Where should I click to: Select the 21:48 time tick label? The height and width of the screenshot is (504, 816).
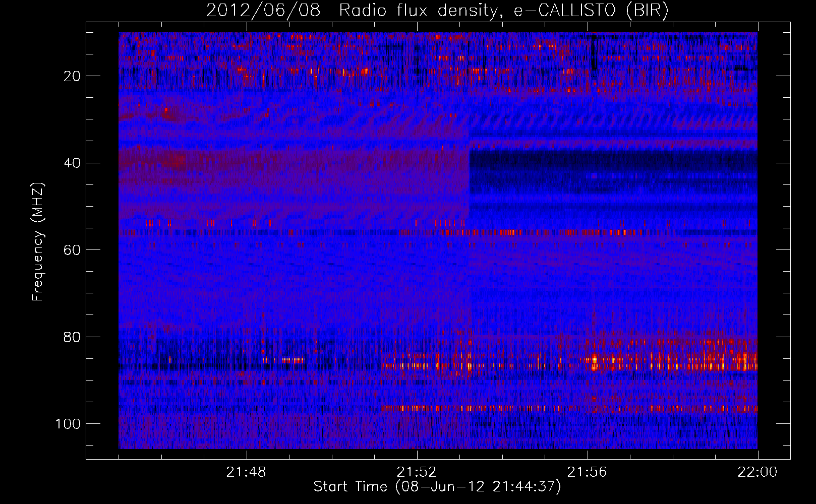coord(246,472)
